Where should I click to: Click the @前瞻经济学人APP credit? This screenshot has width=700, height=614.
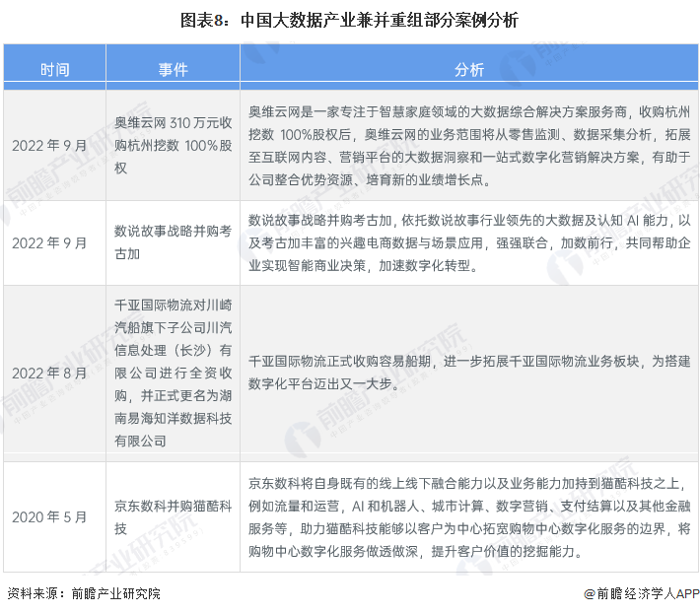coord(641,593)
